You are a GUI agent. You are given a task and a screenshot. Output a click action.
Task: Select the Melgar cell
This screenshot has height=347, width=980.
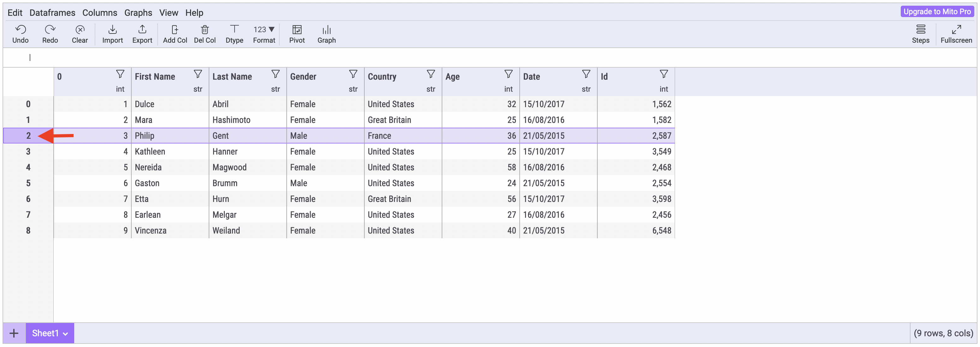[x=248, y=215]
